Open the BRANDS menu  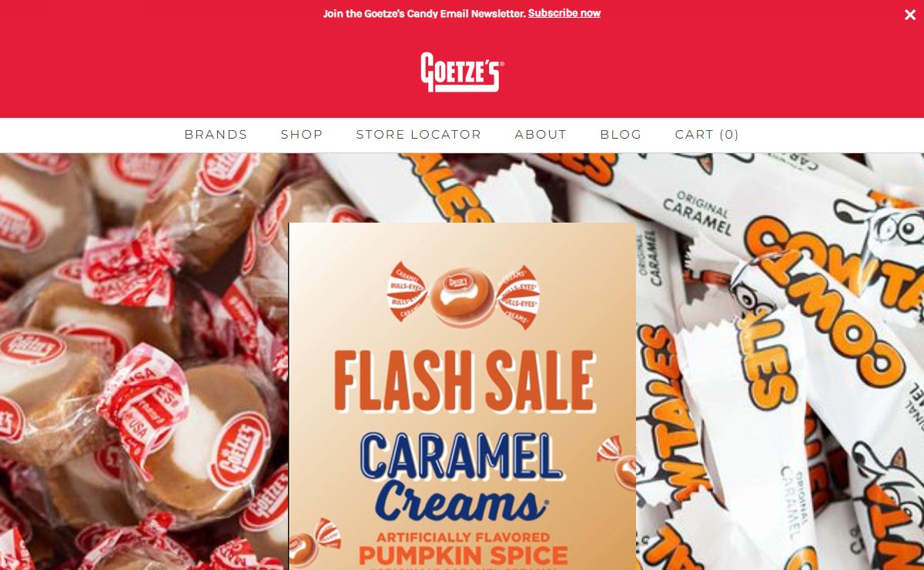[x=216, y=134]
